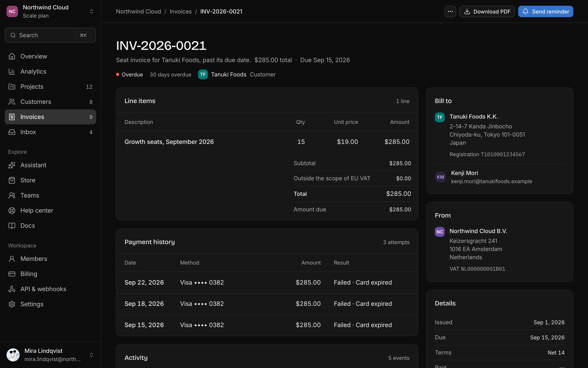Open the Mira Lindqvist account menu chevron
588x368 pixels.
click(91, 355)
